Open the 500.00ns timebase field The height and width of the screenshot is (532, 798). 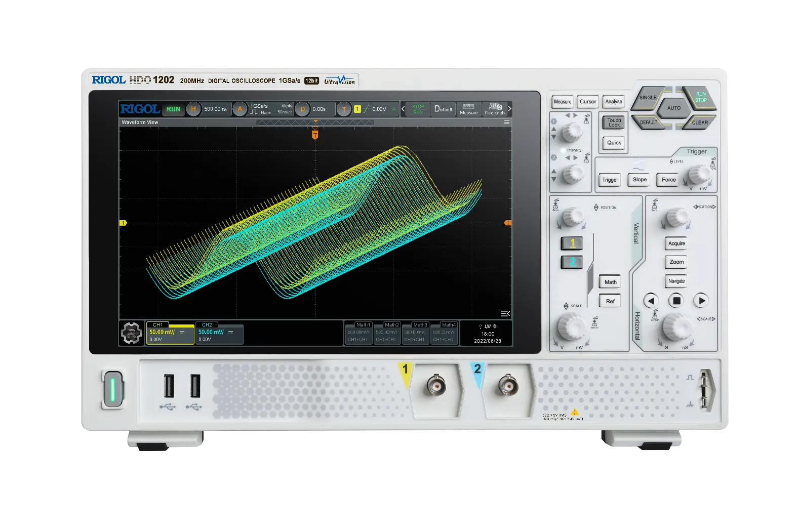pos(216,109)
